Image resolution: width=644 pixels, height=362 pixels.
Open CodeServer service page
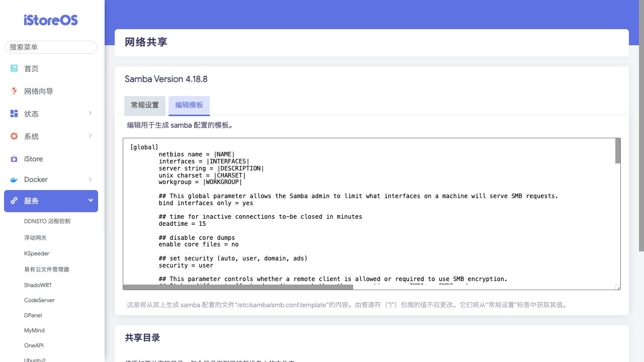pos(39,300)
